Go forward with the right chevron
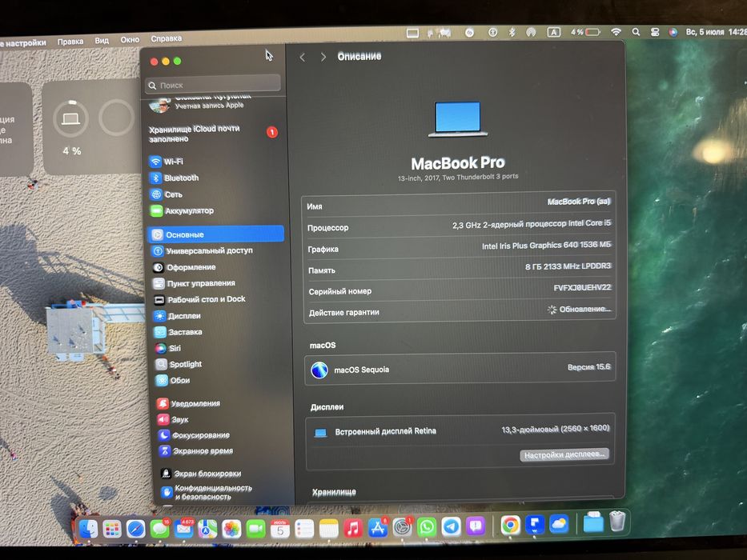Screen dimensions: 747x560 [x=323, y=57]
